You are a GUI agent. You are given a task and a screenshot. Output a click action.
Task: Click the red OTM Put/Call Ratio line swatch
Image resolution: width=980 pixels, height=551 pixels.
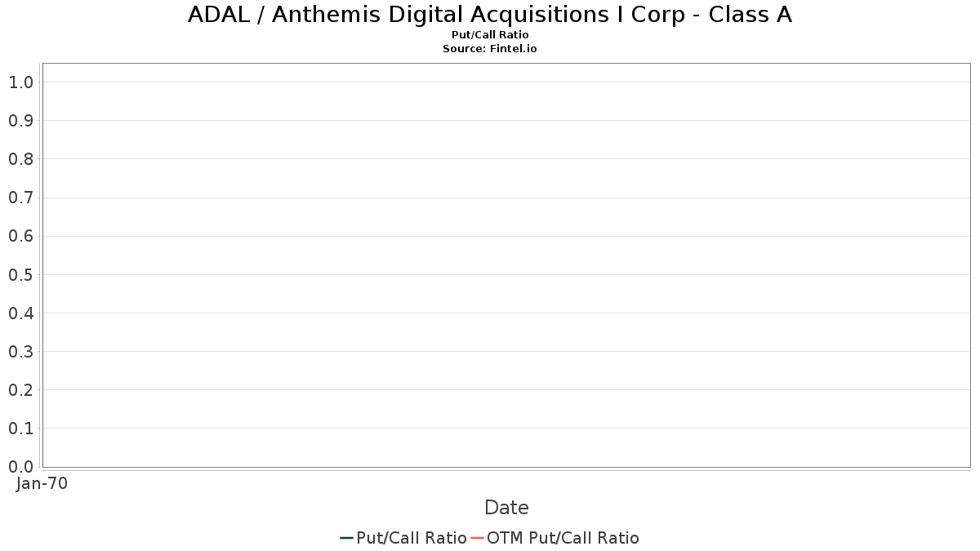[x=478, y=538]
